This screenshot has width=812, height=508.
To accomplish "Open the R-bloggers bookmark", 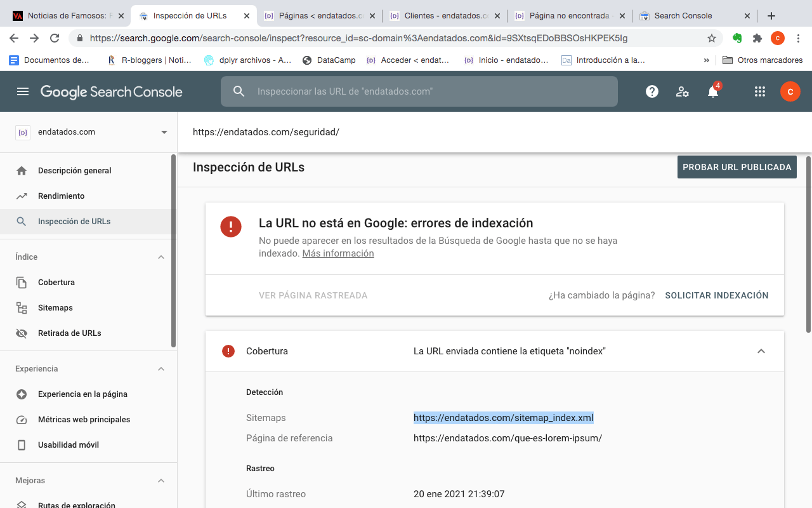I will [x=149, y=60].
